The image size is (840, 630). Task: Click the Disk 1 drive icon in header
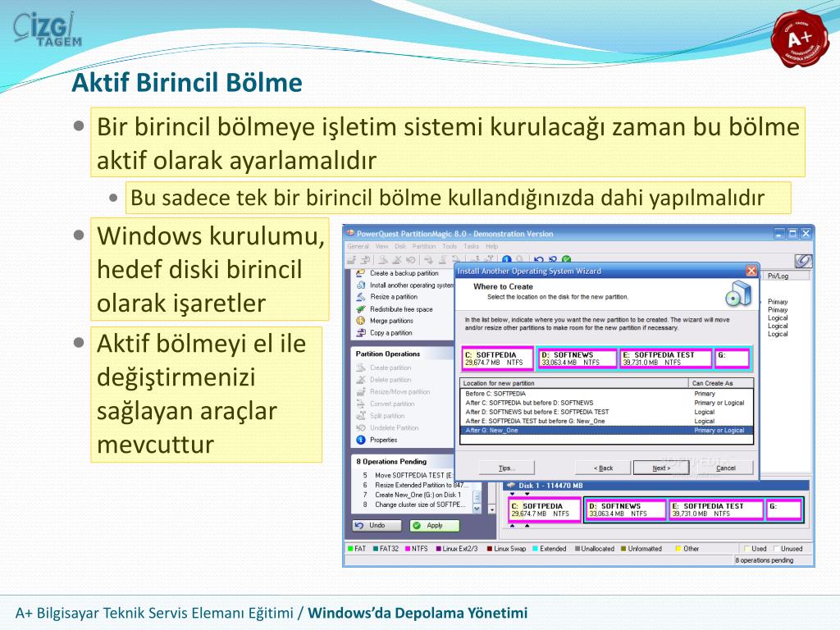coord(511,486)
